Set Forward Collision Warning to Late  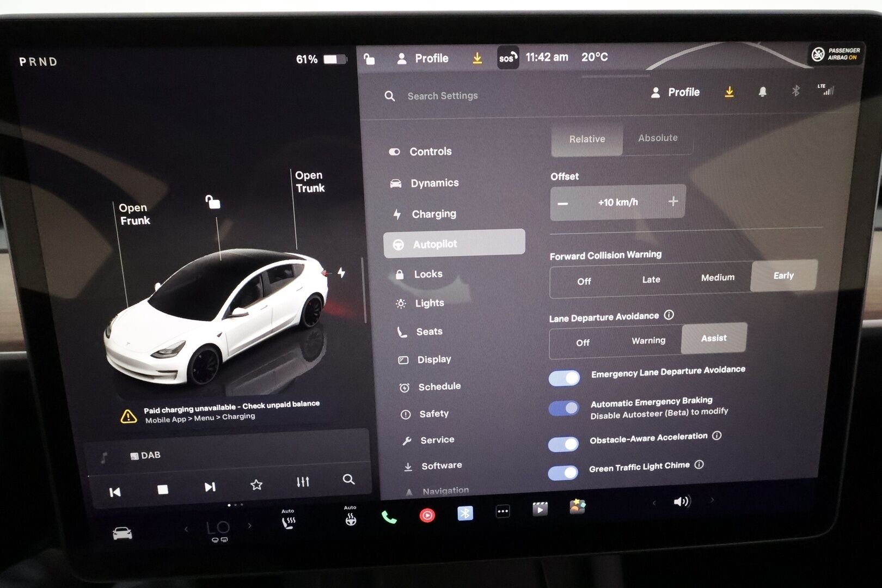point(651,280)
